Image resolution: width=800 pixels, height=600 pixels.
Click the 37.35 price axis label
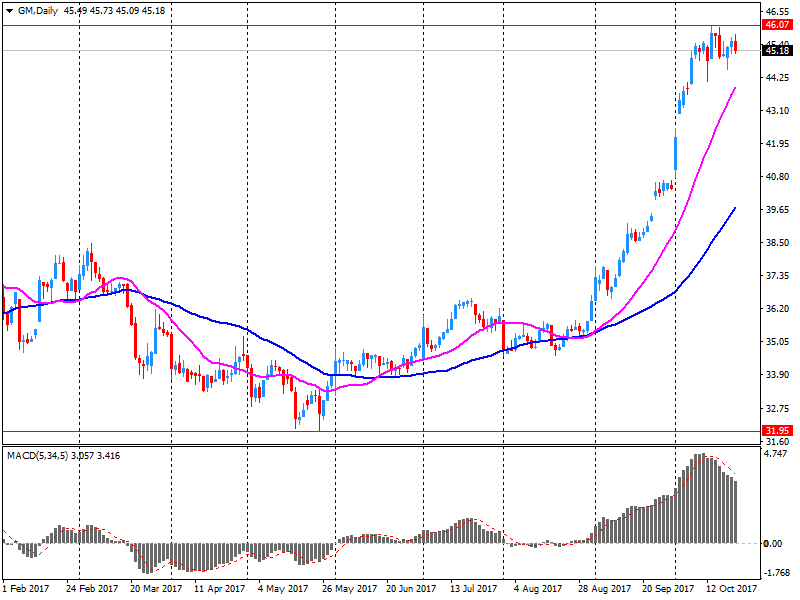[x=777, y=276]
